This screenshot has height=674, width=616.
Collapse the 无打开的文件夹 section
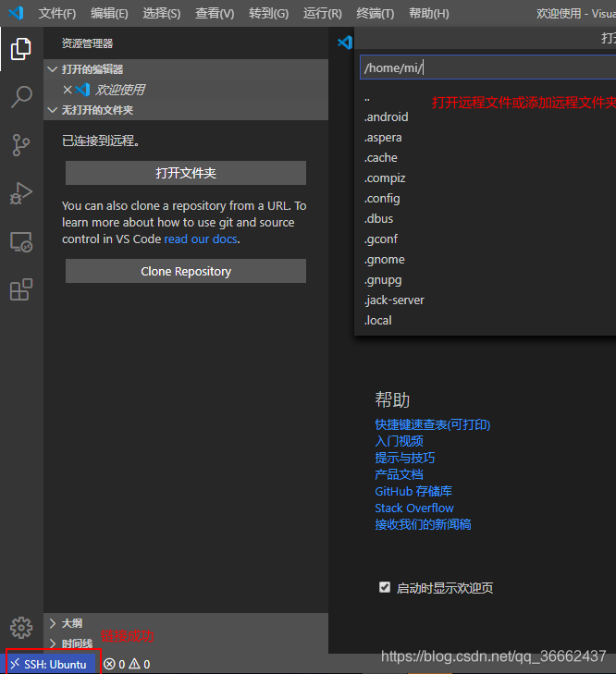(186, 110)
